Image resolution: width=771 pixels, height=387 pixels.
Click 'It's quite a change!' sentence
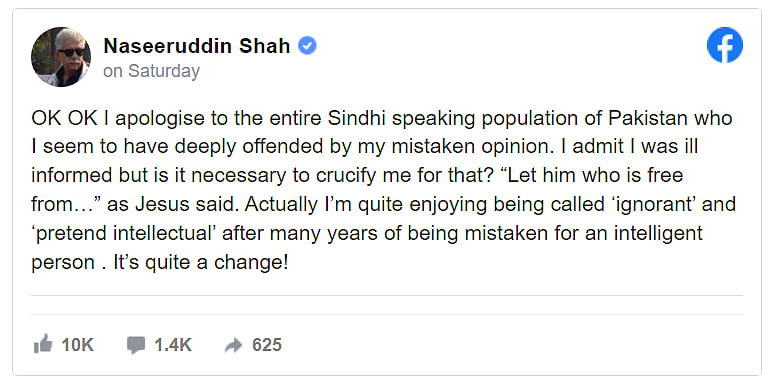[x=201, y=262]
